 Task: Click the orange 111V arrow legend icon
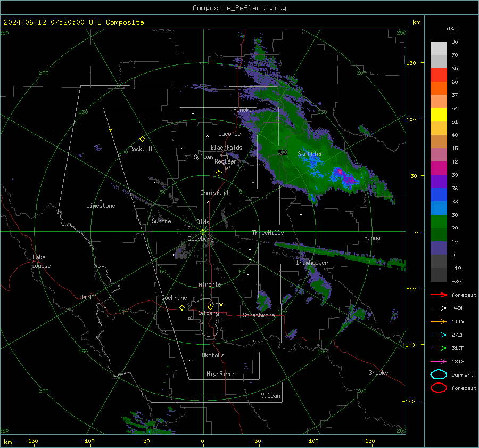[x=439, y=321]
